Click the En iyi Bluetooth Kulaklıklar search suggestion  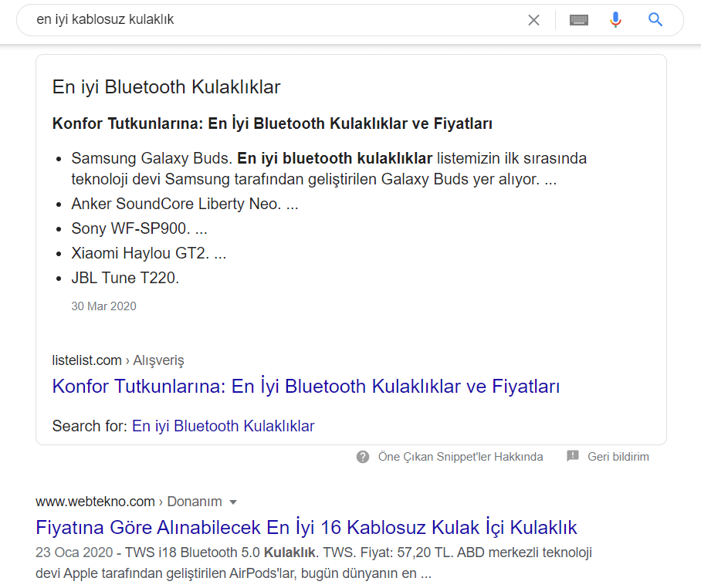[222, 425]
